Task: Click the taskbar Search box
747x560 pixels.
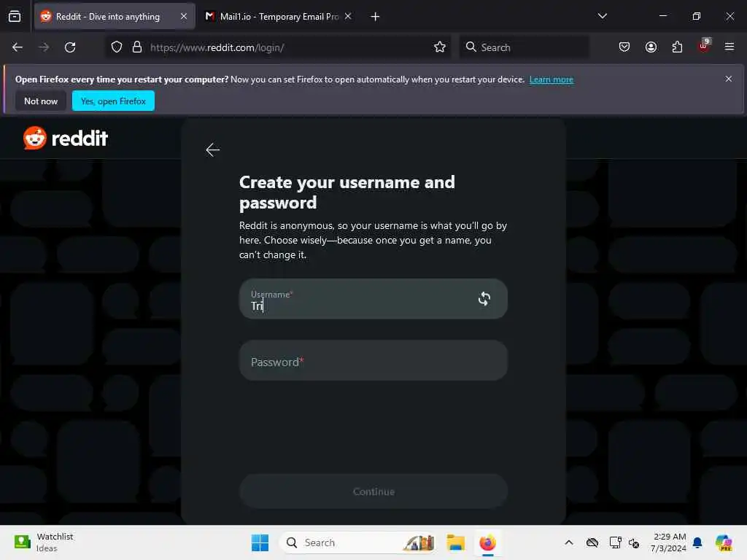Action: (357, 542)
